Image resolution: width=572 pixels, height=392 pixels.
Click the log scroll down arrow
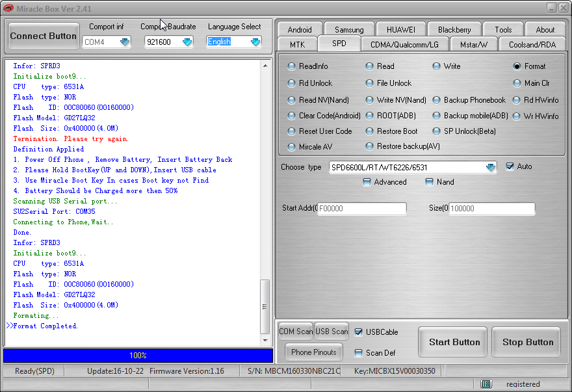[x=265, y=341]
